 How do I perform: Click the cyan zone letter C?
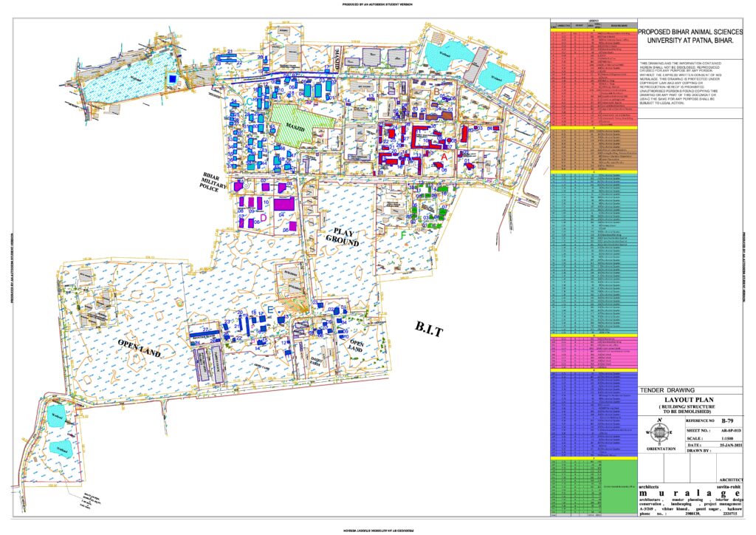coord(250,99)
